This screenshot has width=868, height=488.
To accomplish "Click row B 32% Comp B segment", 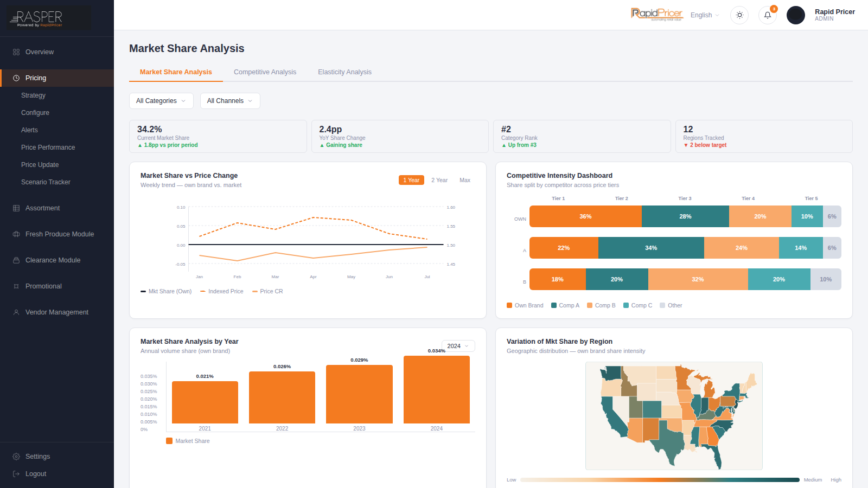I will (698, 279).
